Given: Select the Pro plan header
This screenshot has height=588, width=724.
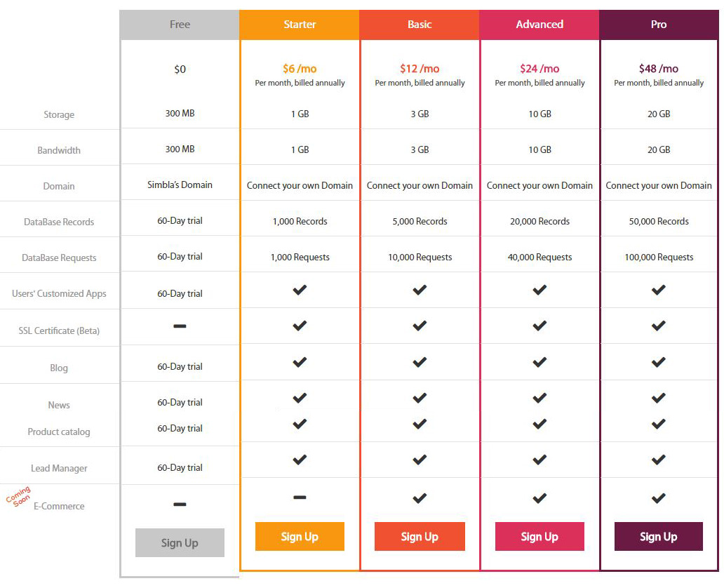Looking at the screenshot, I should (x=659, y=25).
